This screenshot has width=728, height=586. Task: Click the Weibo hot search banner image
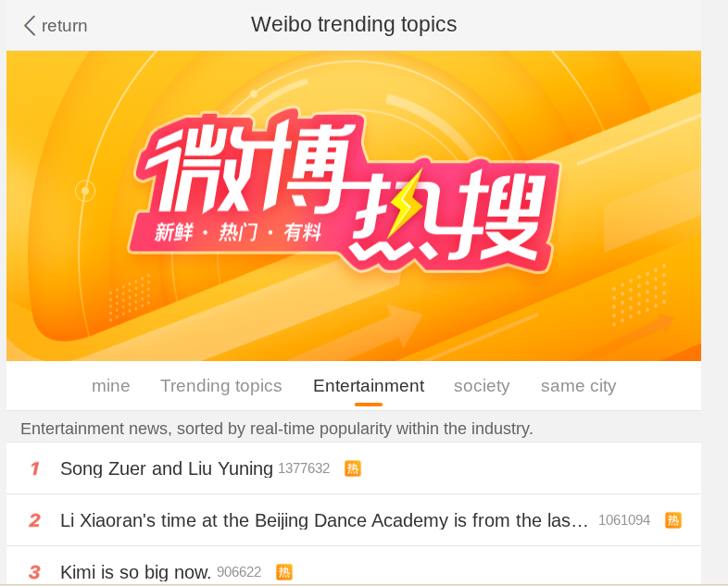pyautogui.click(x=354, y=206)
